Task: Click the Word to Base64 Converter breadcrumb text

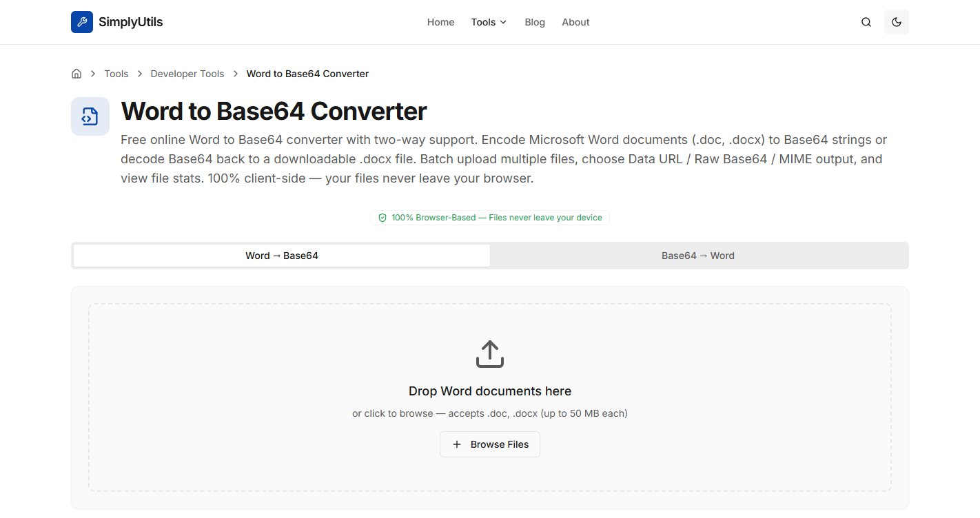Action: [x=307, y=74]
